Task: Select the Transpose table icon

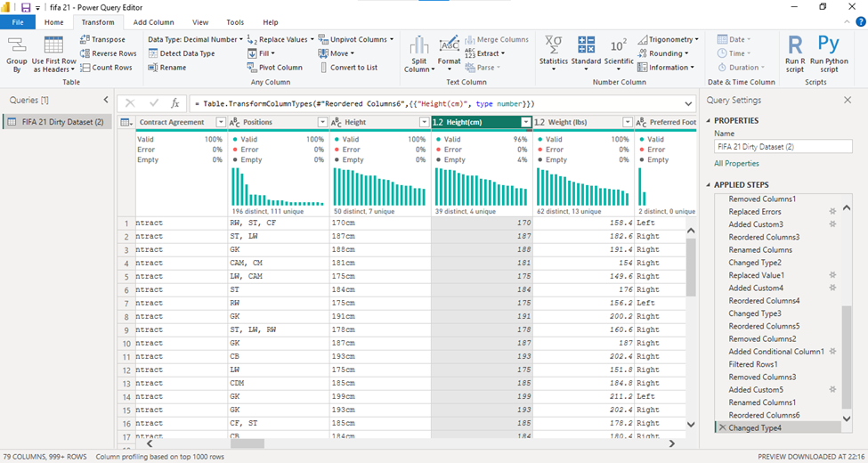Action: [85, 39]
